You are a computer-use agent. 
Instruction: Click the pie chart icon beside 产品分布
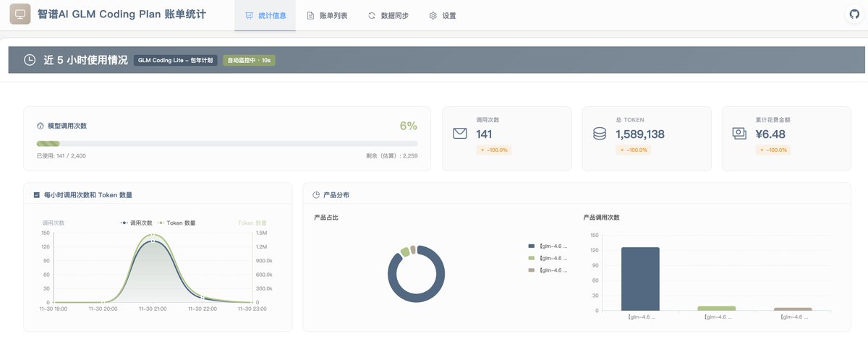316,195
